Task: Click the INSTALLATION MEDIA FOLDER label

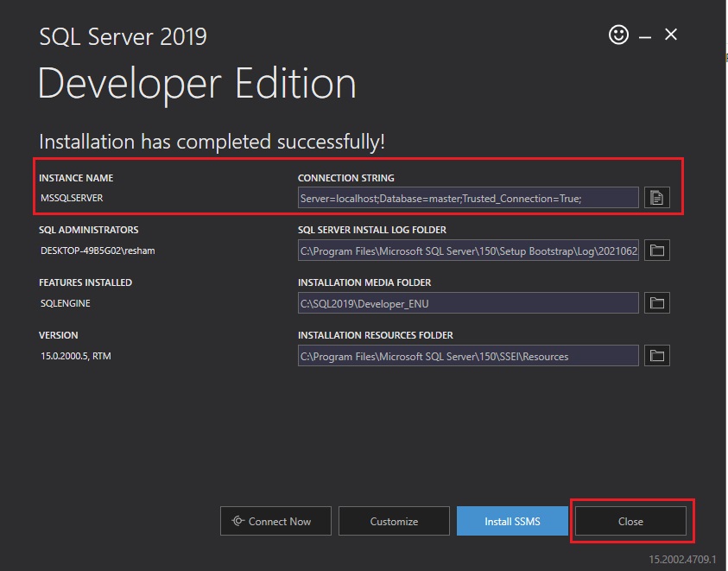Action: [x=364, y=282]
